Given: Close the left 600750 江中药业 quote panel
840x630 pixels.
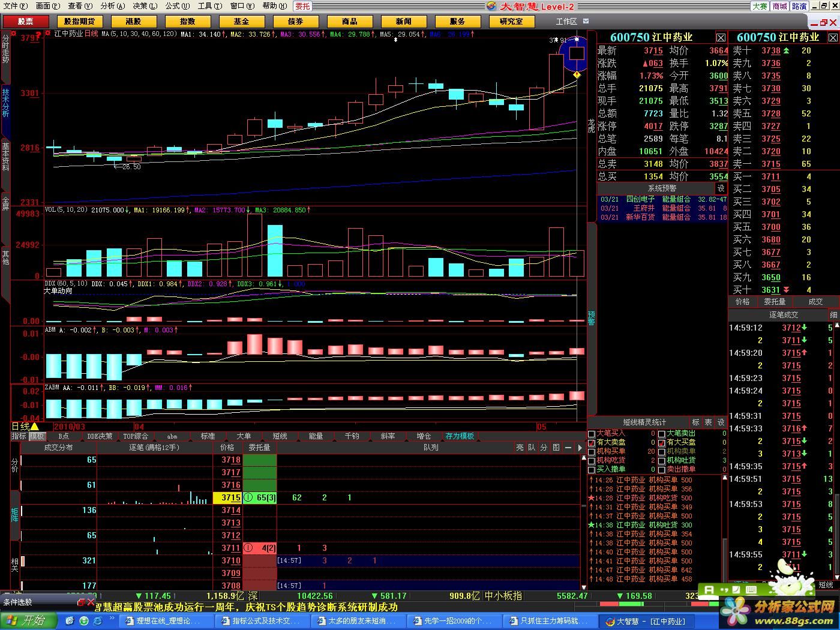Looking at the screenshot, I should coord(721,38).
